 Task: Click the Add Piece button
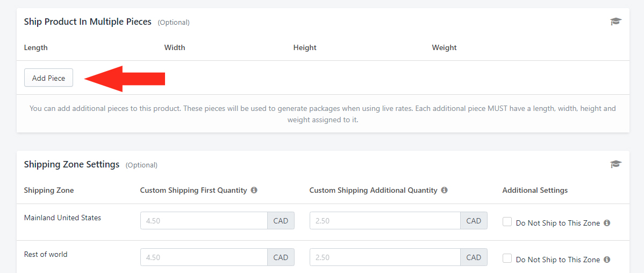point(48,78)
